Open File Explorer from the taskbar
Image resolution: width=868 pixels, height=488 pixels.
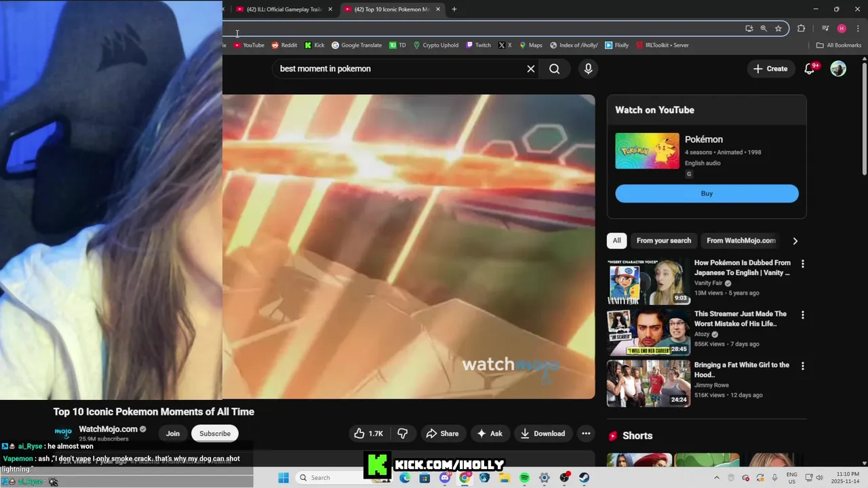click(x=505, y=478)
